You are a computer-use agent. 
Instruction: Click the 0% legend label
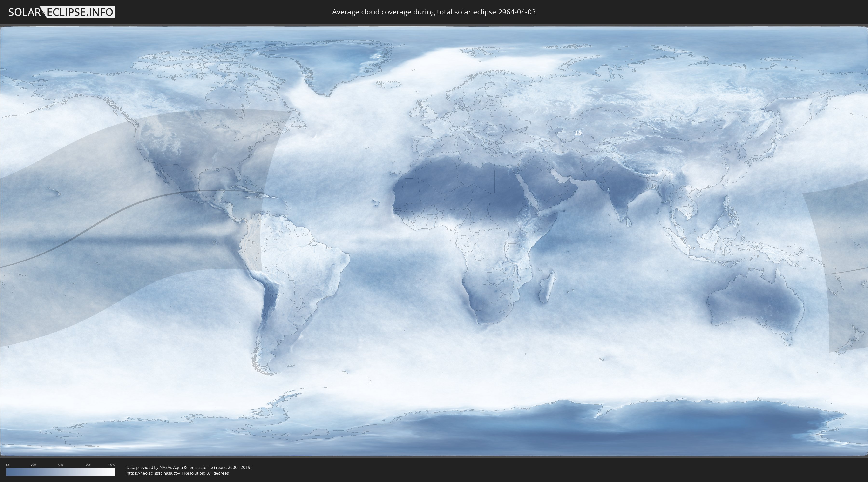[x=8, y=465]
